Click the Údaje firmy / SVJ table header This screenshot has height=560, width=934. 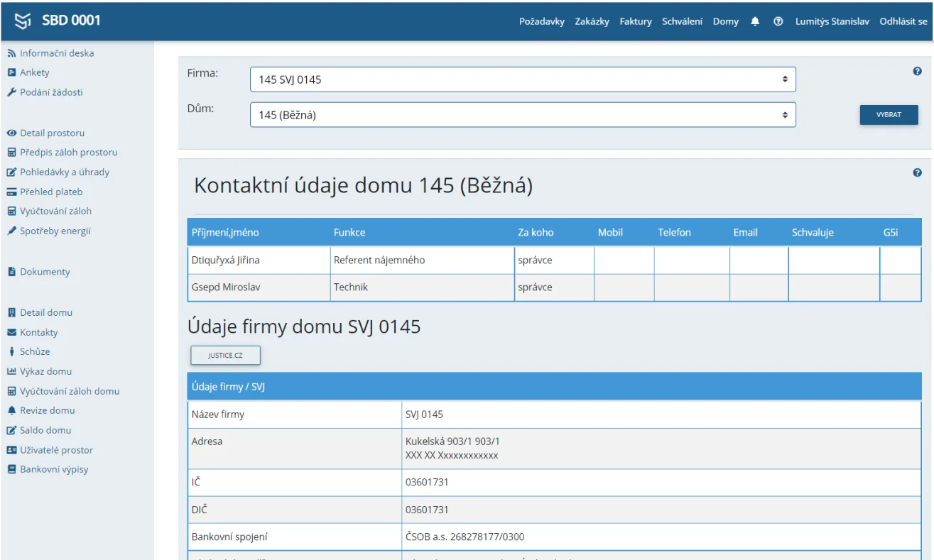(x=555, y=386)
